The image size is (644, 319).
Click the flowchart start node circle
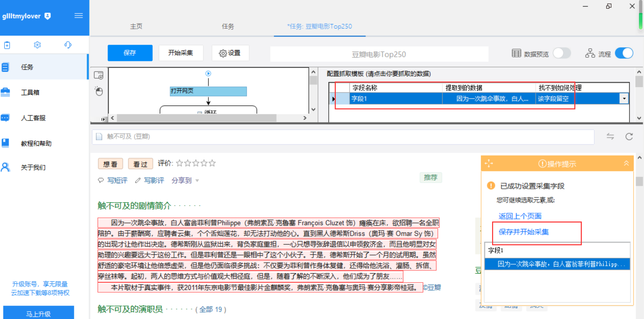[x=208, y=73]
